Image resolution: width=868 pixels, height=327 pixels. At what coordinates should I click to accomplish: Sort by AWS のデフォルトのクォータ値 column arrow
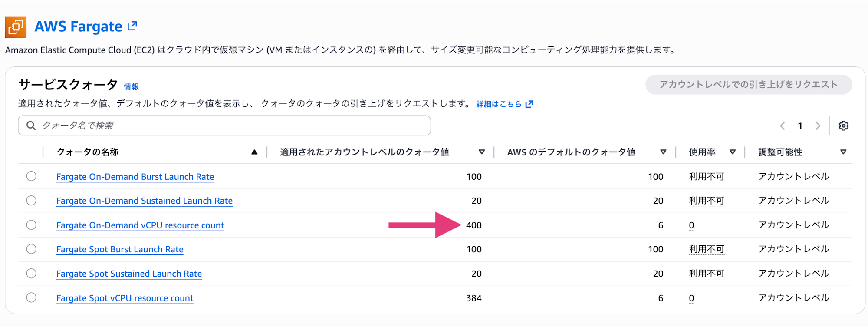coord(663,152)
